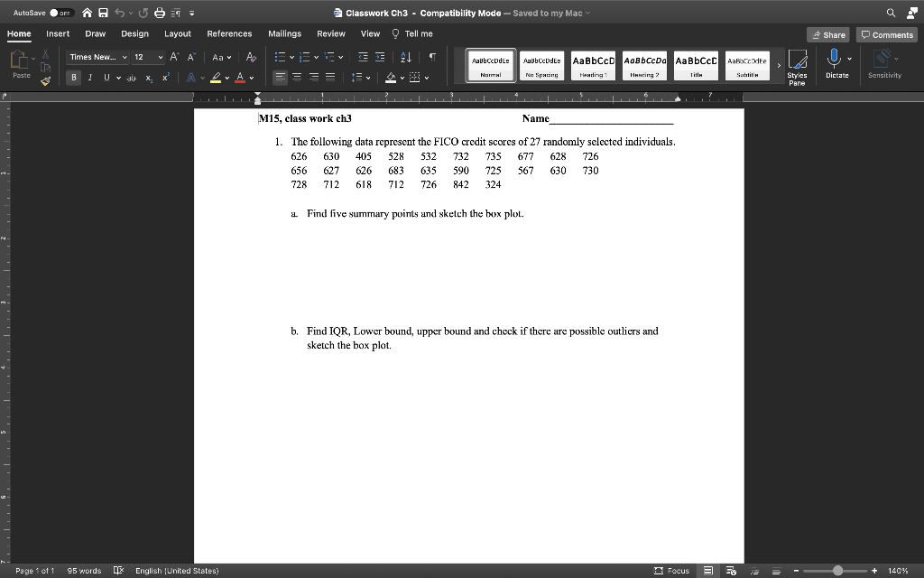Apply the Heading 1 style
Image resolution: width=924 pixels, height=578 pixels.
point(591,64)
